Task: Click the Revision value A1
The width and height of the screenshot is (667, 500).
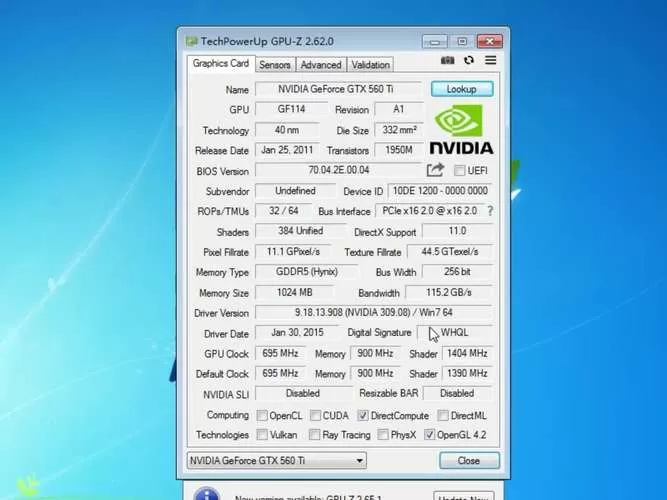Action: pos(399,109)
